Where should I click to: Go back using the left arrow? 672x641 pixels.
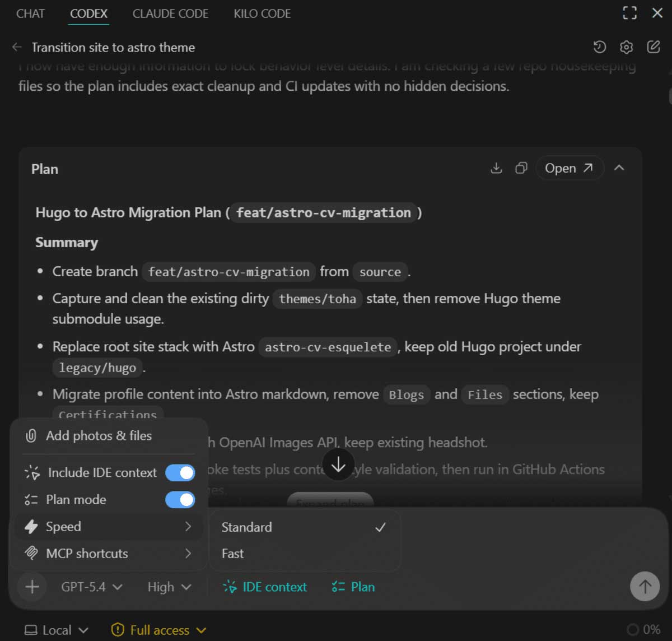pos(17,47)
